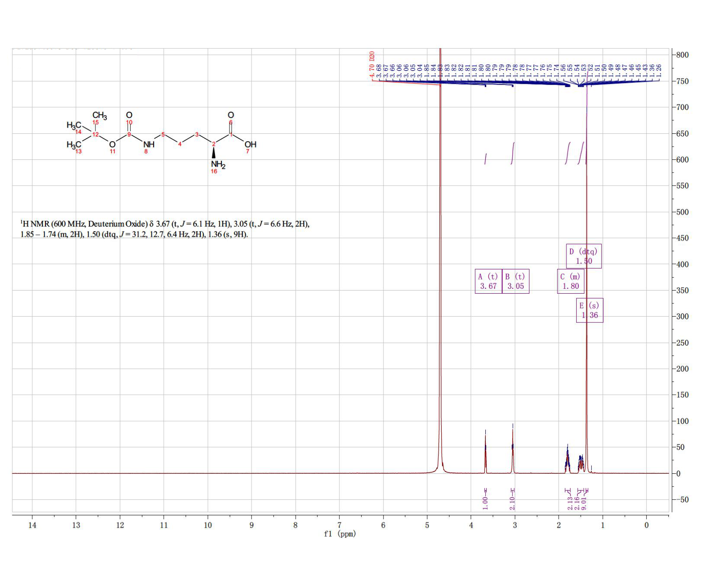Click the oxygen atom numbered 11 in the structure
The width and height of the screenshot is (728, 563).
click(113, 144)
